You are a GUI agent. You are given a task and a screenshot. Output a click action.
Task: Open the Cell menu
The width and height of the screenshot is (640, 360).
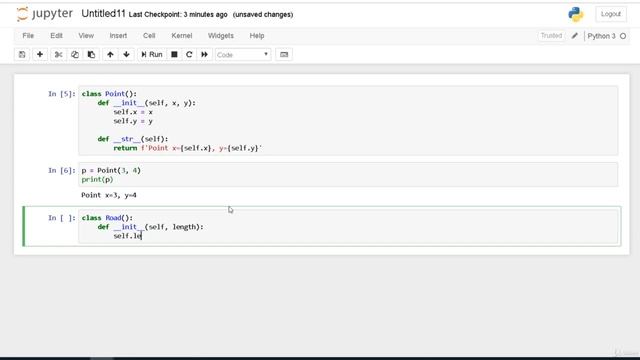[x=149, y=36]
